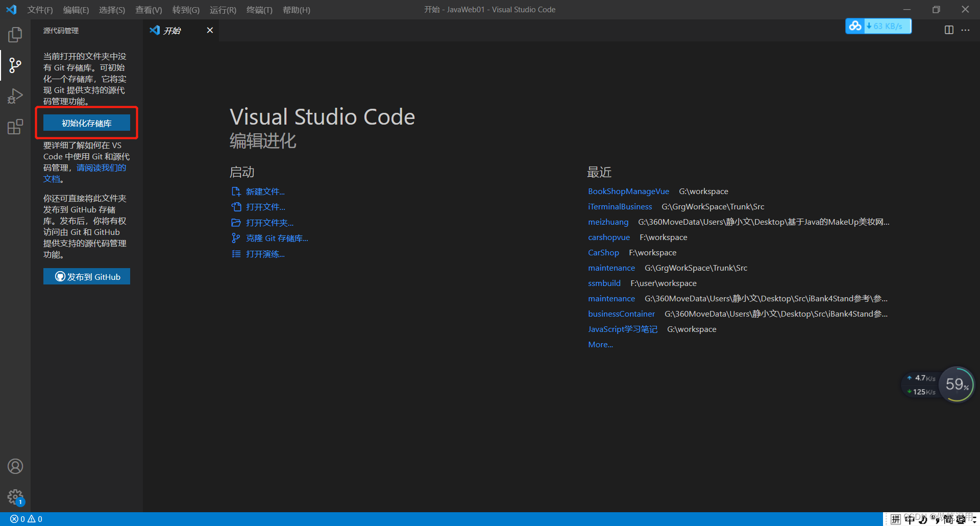Click the 新建文件... link
The width and height of the screenshot is (980, 526).
(x=265, y=192)
